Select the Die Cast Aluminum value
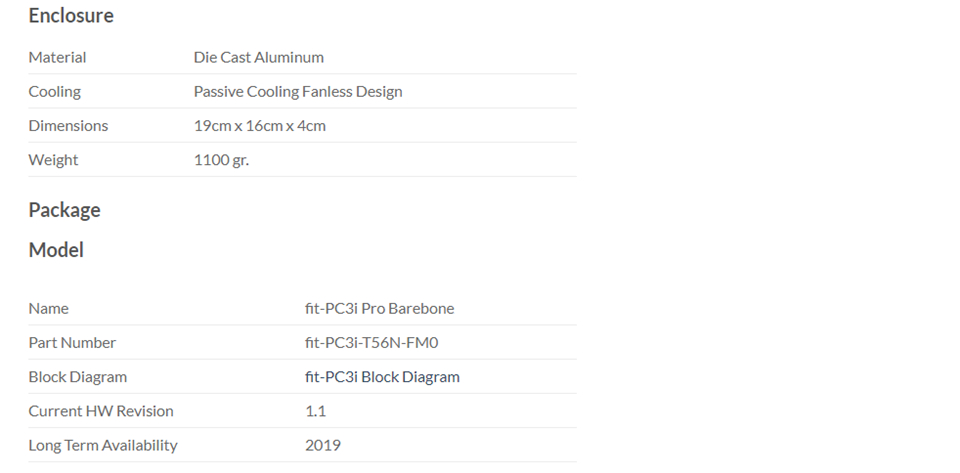Image resolution: width=960 pixels, height=473 pixels. click(258, 57)
